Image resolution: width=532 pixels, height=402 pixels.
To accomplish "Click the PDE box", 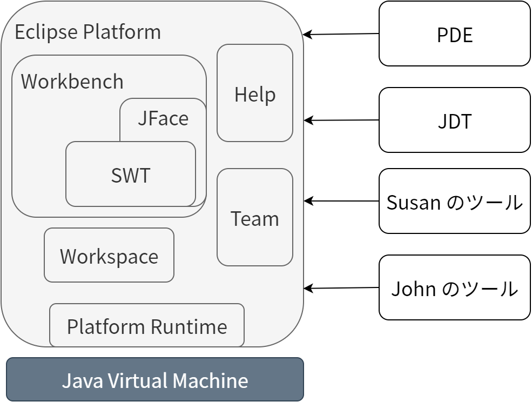I will pyautogui.click(x=454, y=34).
